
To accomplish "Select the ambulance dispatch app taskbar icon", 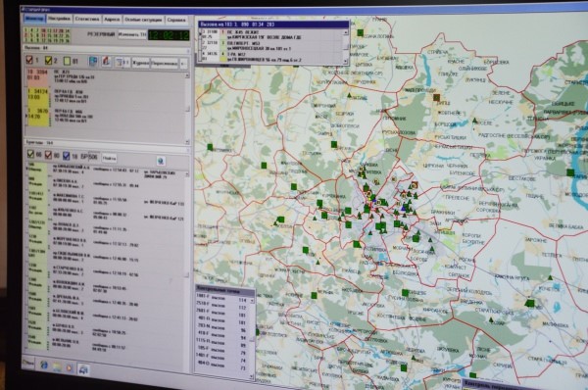I will point(83,369).
